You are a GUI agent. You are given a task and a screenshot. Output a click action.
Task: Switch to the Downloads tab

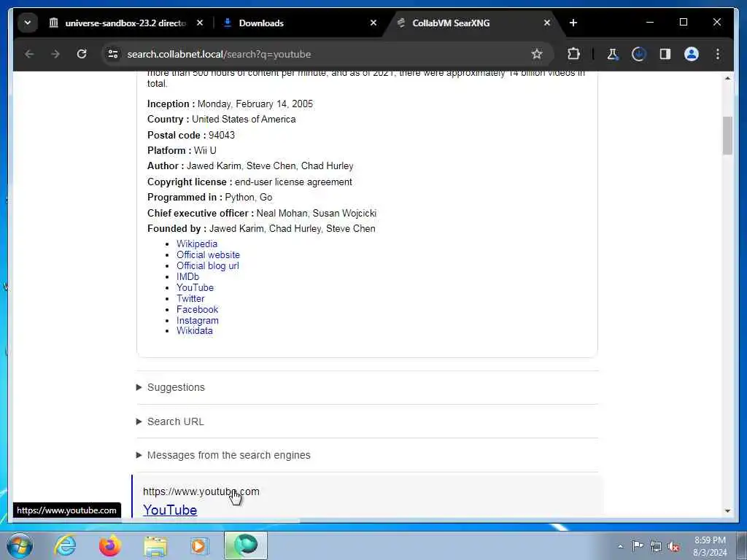click(261, 23)
